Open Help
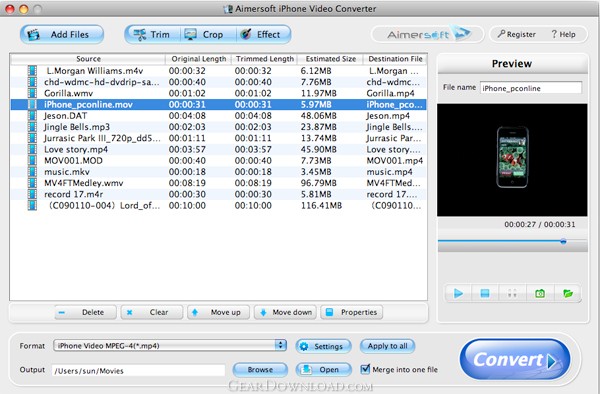This screenshot has height=394, width=600. (x=563, y=34)
